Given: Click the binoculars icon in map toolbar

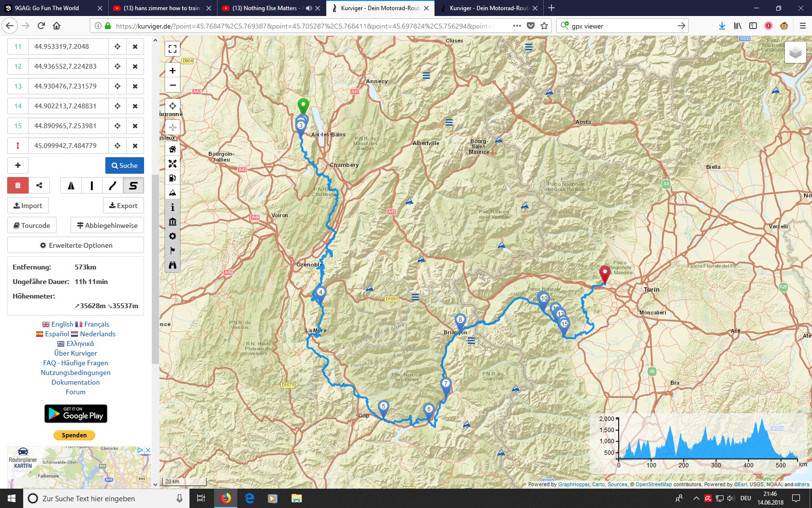Looking at the screenshot, I should [x=173, y=265].
